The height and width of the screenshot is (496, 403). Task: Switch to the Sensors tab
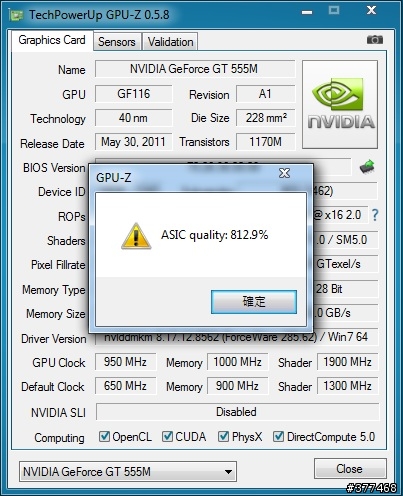[117, 42]
